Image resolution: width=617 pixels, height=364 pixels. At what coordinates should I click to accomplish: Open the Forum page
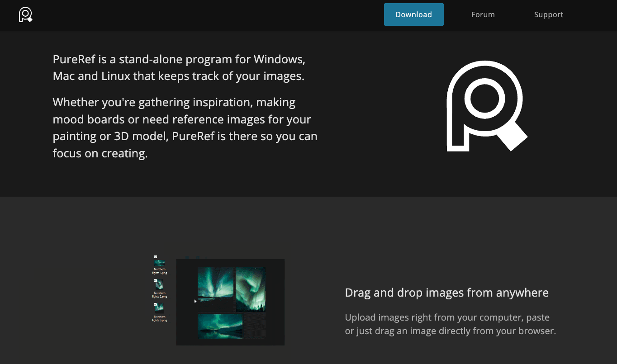tap(483, 14)
